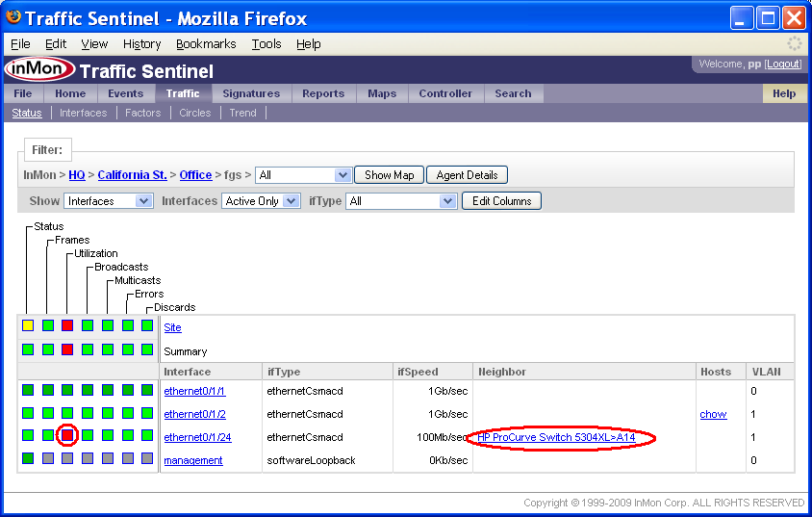Open the Firefox Tools menu
The width and height of the screenshot is (812, 517).
coord(266,44)
